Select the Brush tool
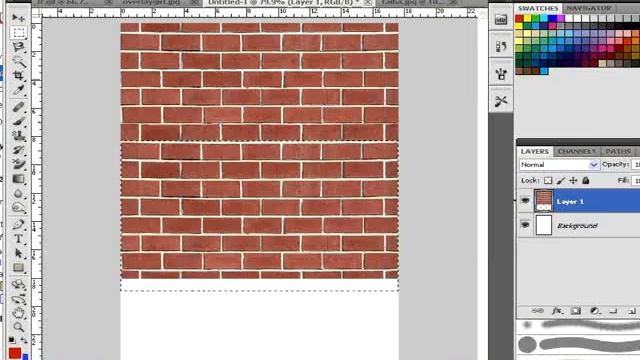 pos(18,121)
